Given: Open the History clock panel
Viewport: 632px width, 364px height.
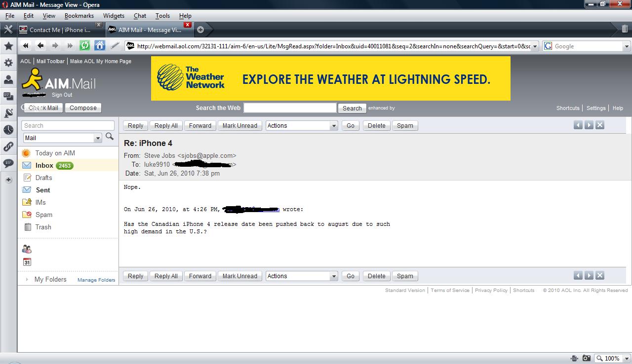Looking at the screenshot, I should (x=8, y=130).
